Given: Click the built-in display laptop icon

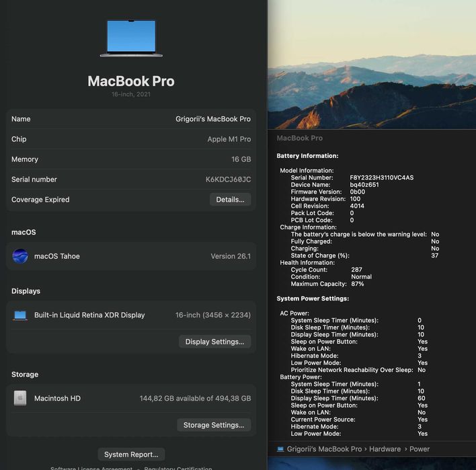Looking at the screenshot, I should pos(20,315).
